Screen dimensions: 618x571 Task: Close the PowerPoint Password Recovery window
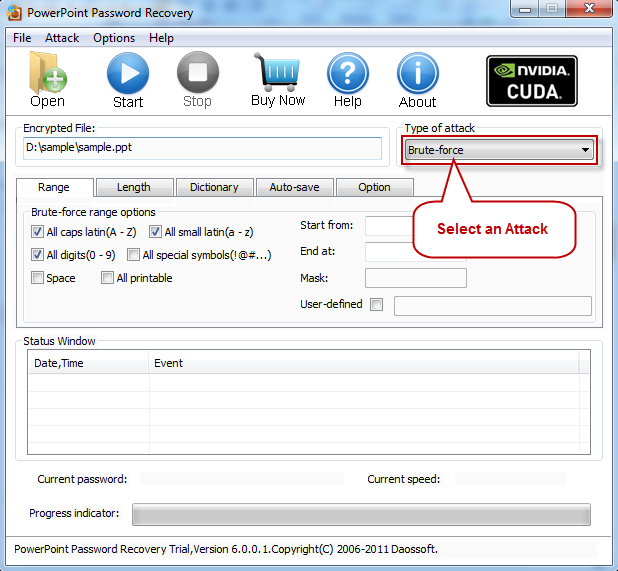[589, 9]
